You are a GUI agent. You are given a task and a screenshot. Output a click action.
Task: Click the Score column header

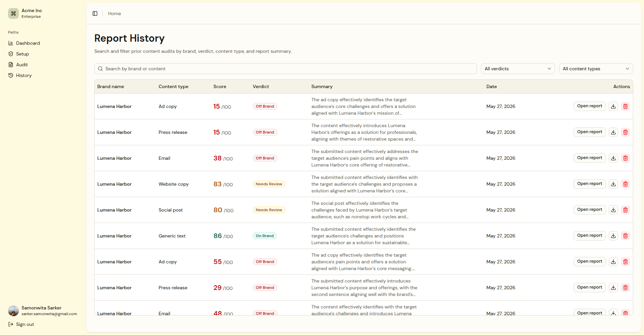pyautogui.click(x=220, y=86)
